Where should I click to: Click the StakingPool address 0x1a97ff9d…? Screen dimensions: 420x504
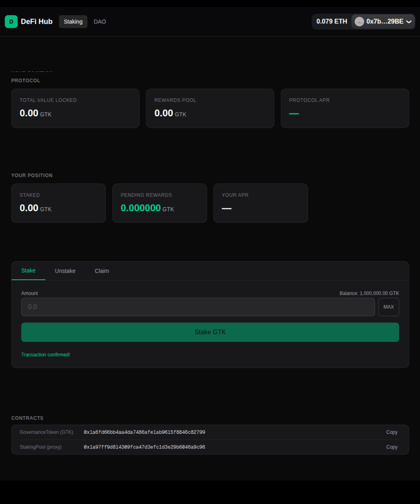144,447
